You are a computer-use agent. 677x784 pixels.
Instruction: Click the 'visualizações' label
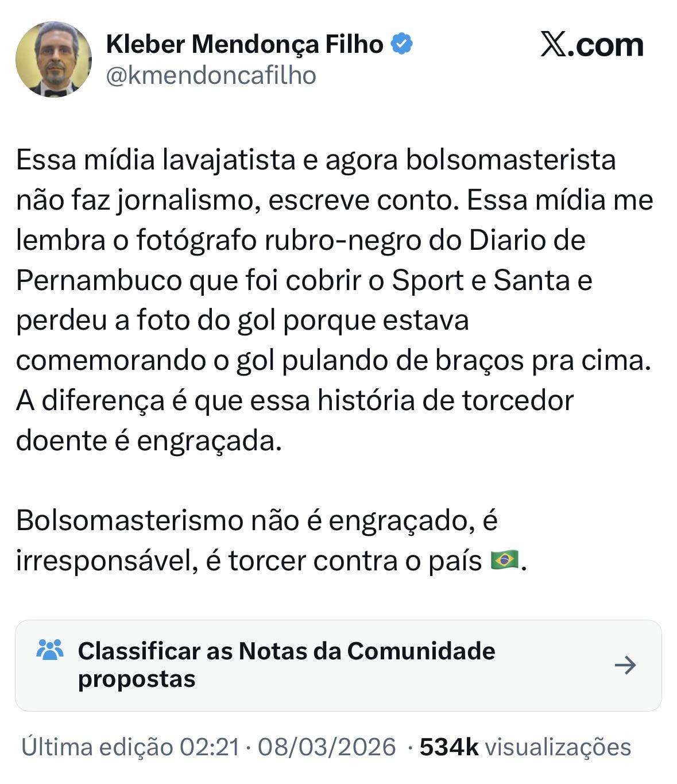[x=558, y=747]
